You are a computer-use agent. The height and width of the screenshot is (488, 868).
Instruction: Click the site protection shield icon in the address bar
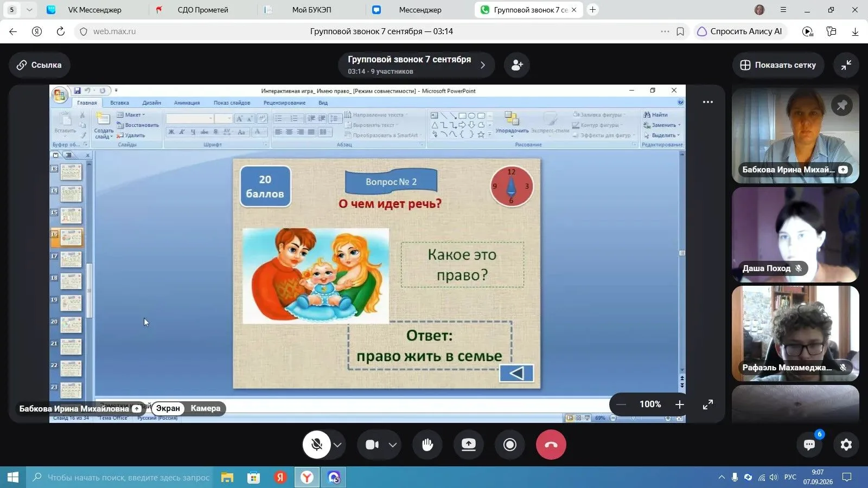coord(83,31)
